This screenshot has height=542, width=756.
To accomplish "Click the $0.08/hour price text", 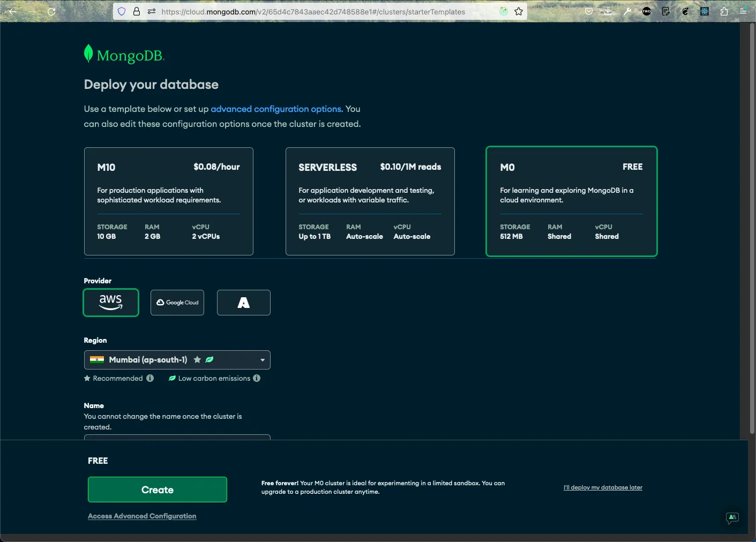I will tap(216, 167).
